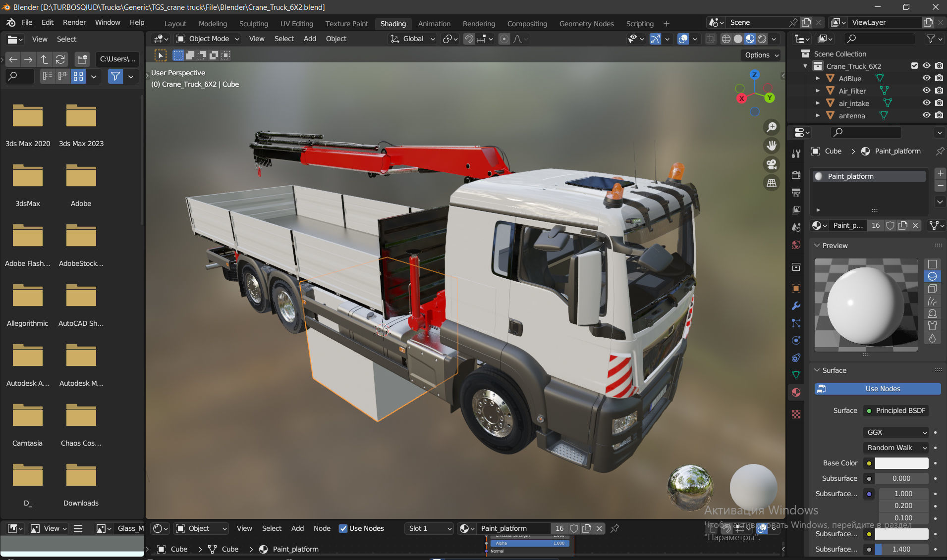947x560 pixels.
Task: Open the Render menu
Action: click(x=74, y=23)
